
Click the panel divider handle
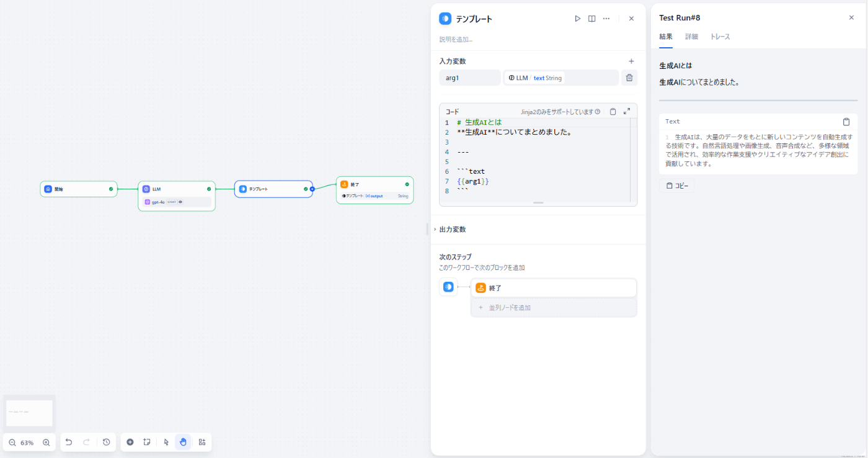click(x=427, y=229)
